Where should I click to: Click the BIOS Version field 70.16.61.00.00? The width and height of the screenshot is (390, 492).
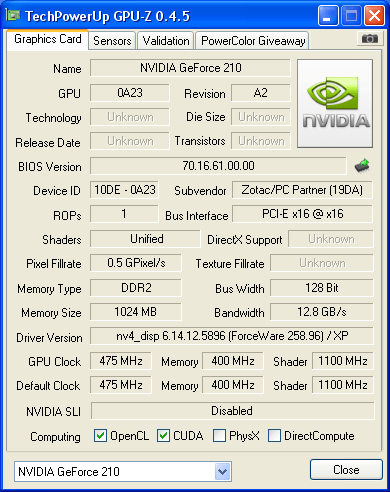(x=218, y=166)
